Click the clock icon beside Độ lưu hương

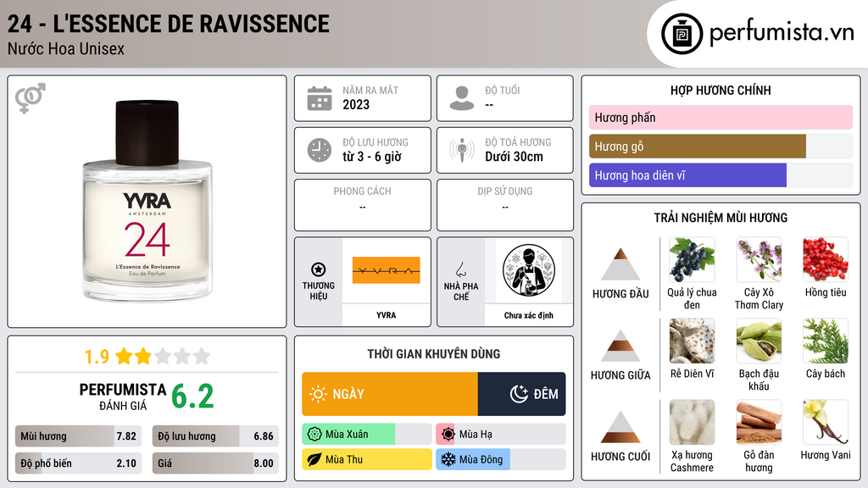coord(320,150)
